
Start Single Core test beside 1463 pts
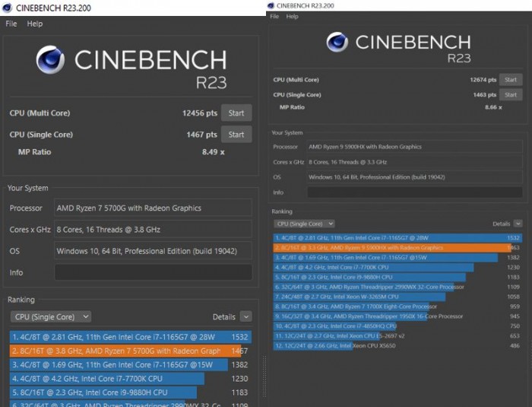tap(511, 94)
